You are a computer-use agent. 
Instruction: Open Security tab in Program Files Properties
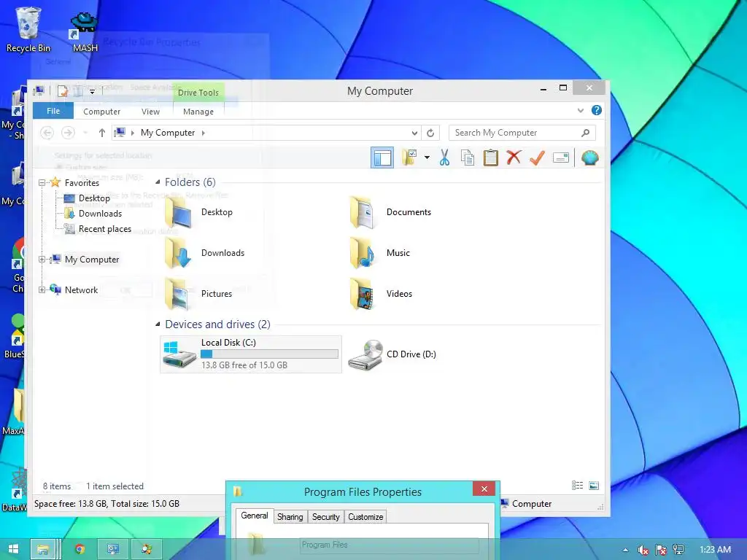click(x=326, y=517)
